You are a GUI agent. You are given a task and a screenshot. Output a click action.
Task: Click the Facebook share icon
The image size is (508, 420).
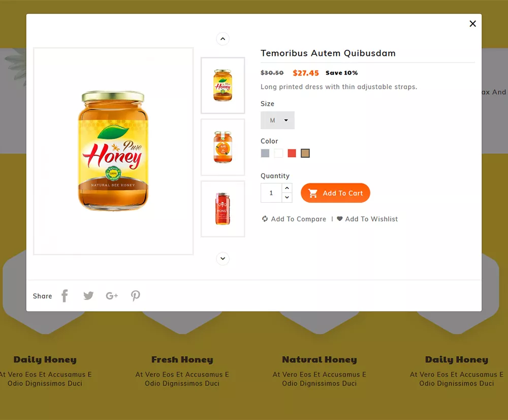pos(65,296)
